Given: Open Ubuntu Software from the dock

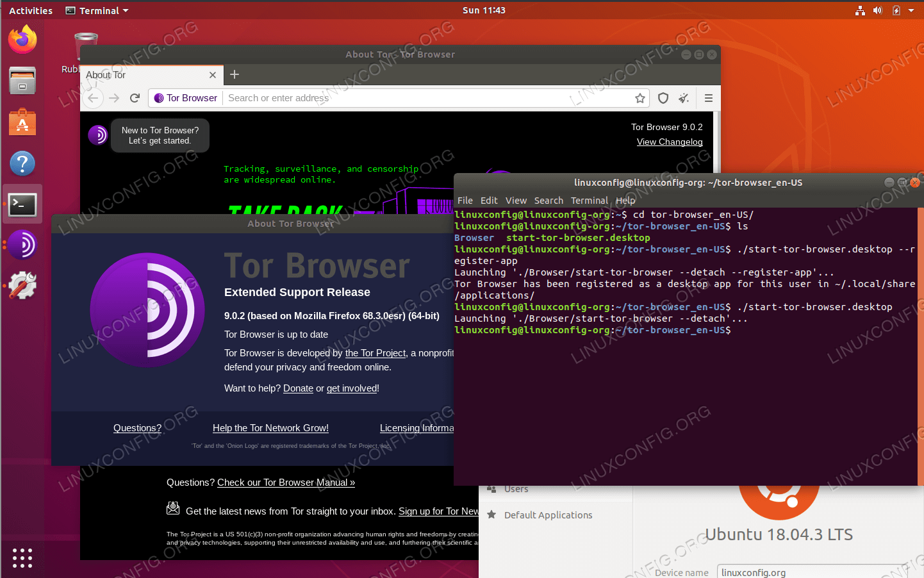Looking at the screenshot, I should pyautogui.click(x=22, y=122).
